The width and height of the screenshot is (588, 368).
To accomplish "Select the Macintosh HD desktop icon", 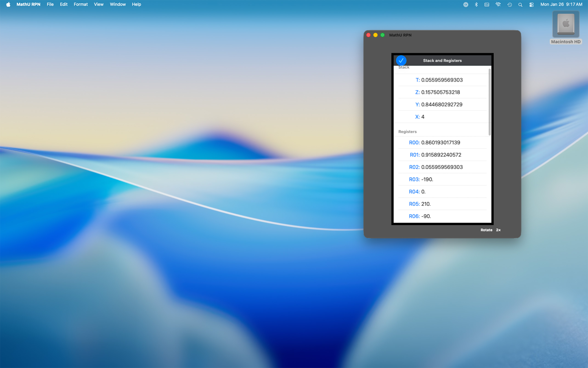I will pos(566,28).
